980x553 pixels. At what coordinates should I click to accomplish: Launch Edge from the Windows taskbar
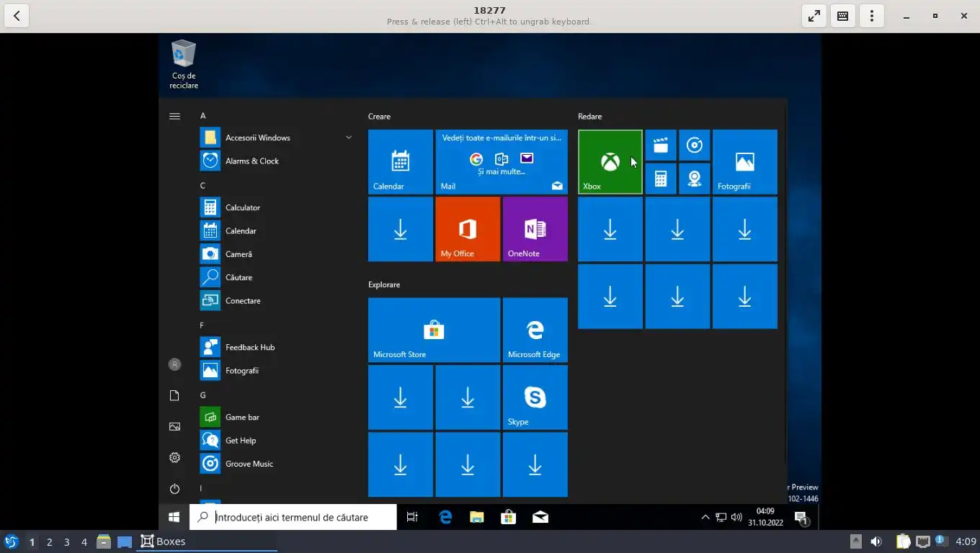click(445, 517)
